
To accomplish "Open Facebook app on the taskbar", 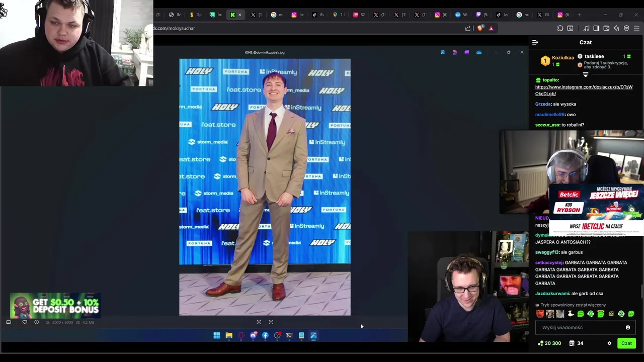I will (x=265, y=335).
